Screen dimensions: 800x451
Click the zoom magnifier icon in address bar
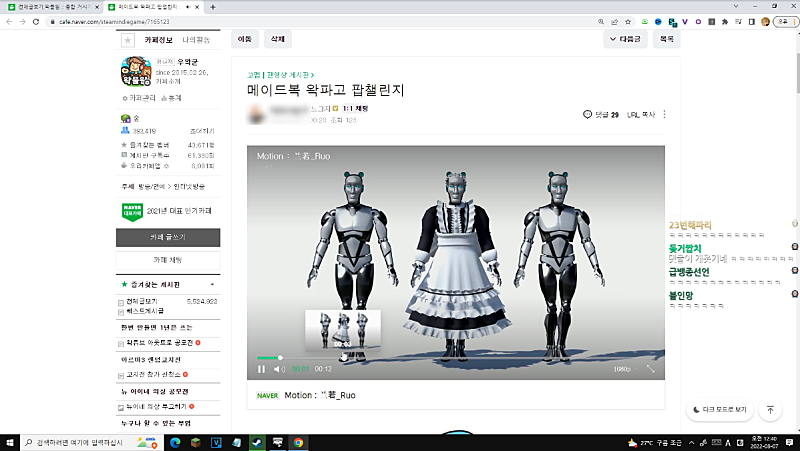601,21
